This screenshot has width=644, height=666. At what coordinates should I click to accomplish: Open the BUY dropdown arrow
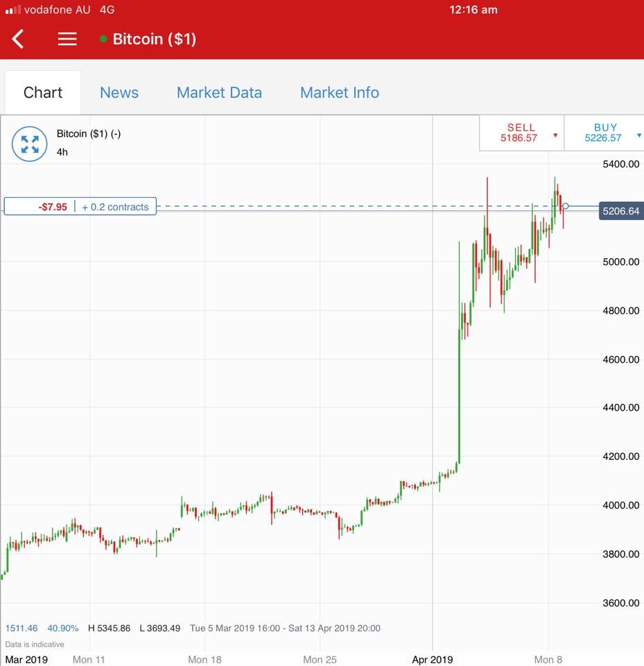(x=639, y=135)
